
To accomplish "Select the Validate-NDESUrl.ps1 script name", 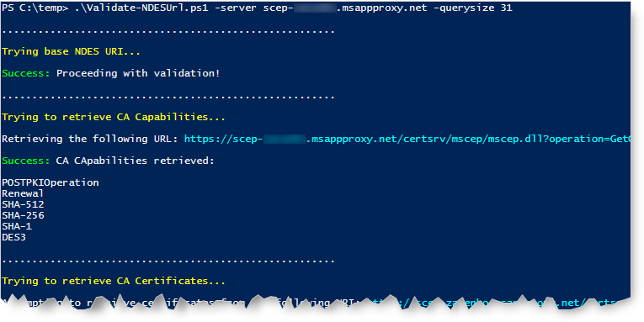I will coord(141,8).
